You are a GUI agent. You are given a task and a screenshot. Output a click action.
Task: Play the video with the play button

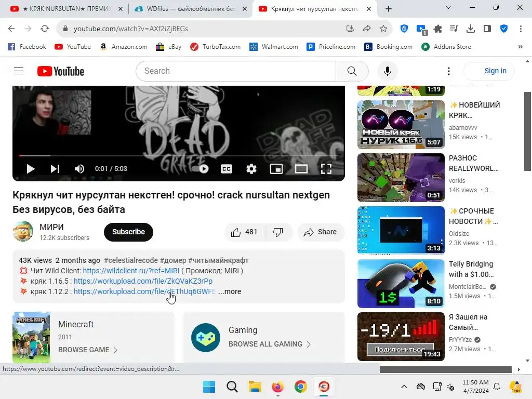point(31,169)
